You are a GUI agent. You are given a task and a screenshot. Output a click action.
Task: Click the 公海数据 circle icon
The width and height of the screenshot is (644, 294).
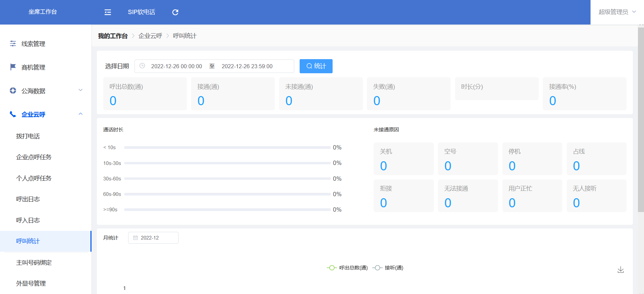(x=13, y=91)
